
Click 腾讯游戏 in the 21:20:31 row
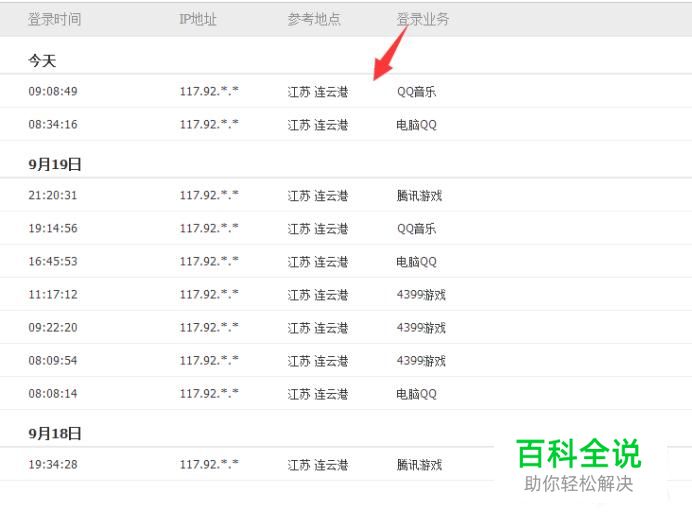pyautogui.click(x=419, y=196)
